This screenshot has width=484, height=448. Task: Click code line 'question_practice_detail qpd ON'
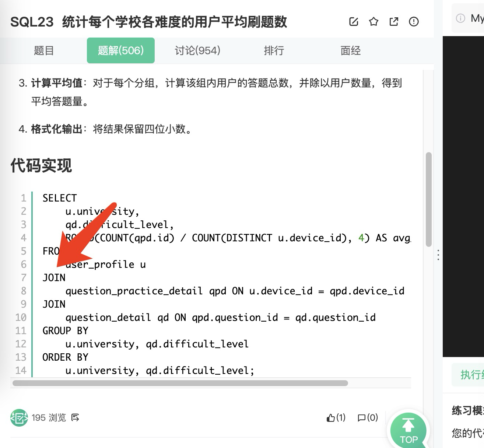click(235, 291)
